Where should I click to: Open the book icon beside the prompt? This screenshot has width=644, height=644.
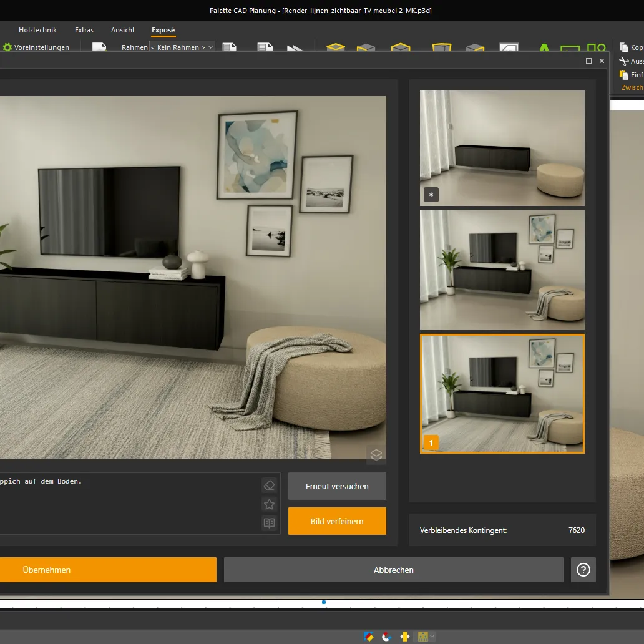click(x=269, y=523)
